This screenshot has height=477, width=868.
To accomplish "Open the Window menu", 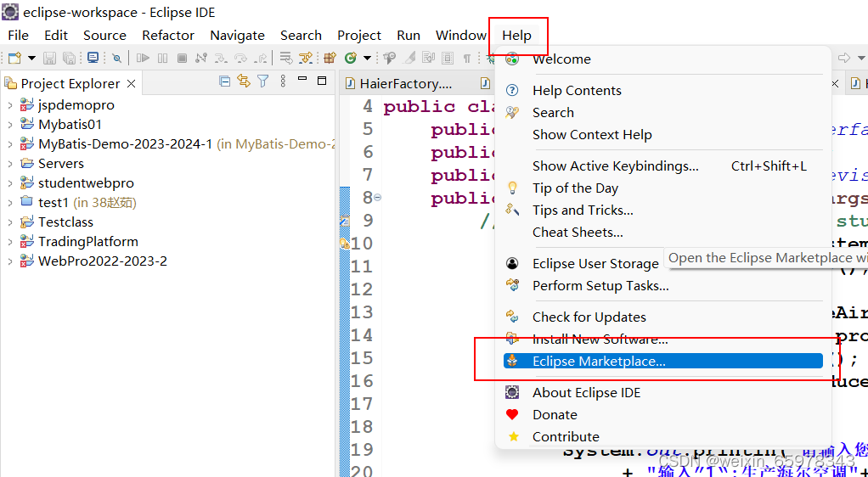I will 460,36.
